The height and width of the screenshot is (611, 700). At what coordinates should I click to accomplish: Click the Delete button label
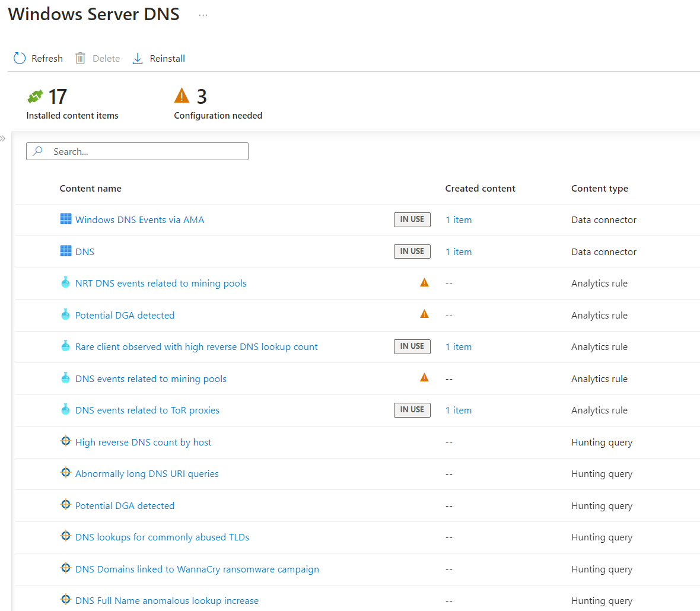pyautogui.click(x=106, y=59)
